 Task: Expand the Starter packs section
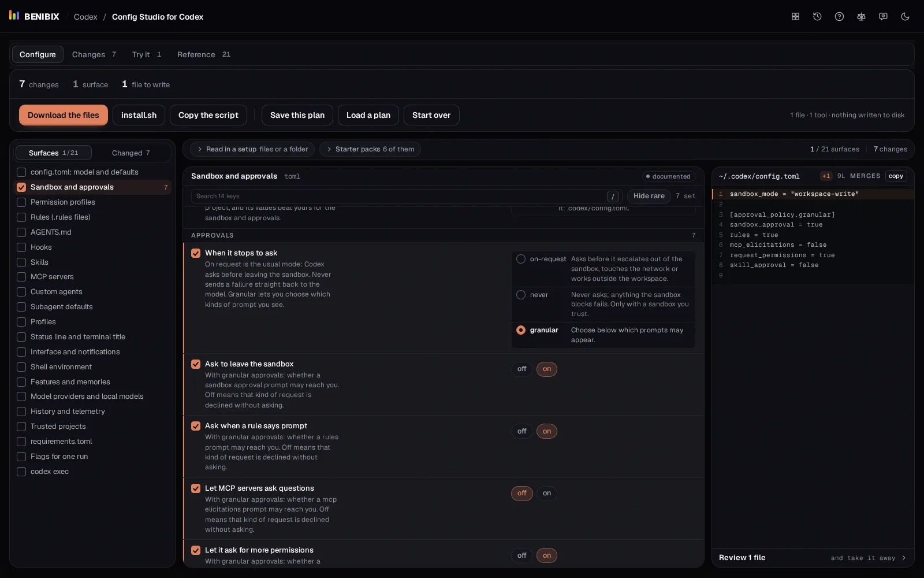pos(370,149)
